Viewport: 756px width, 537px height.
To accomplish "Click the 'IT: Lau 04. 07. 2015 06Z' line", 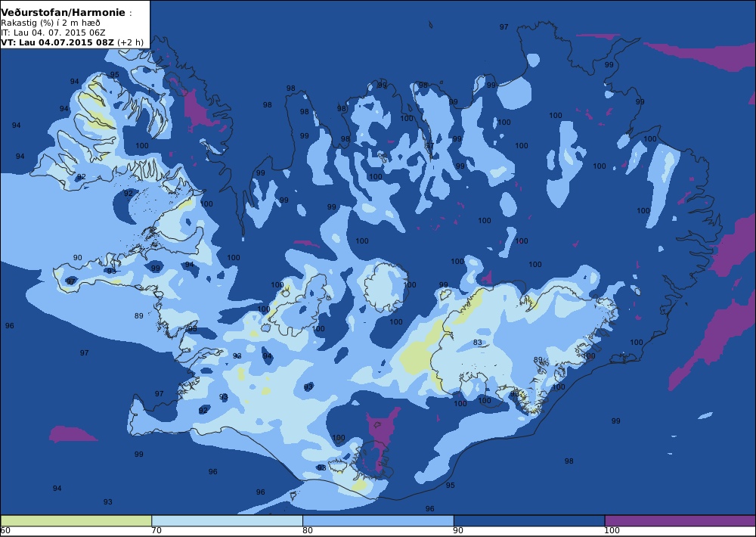I will click(53, 33).
